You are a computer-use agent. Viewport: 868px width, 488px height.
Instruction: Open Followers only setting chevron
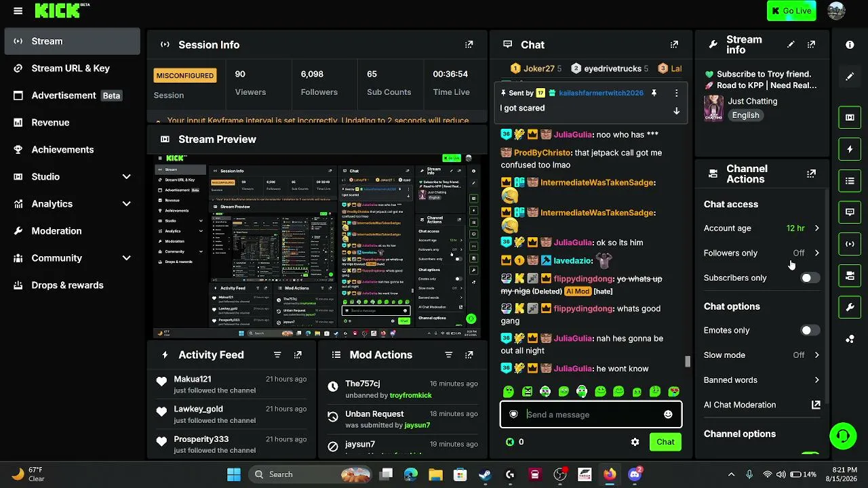pos(816,253)
